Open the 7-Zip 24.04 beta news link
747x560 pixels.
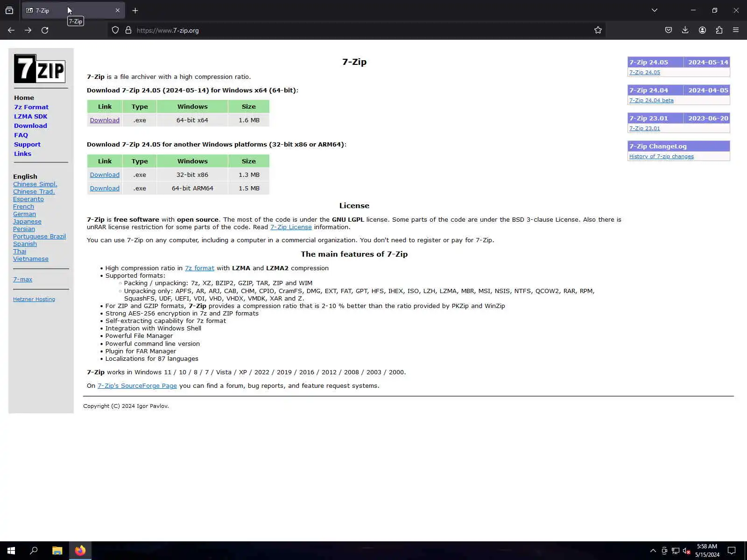point(651,100)
